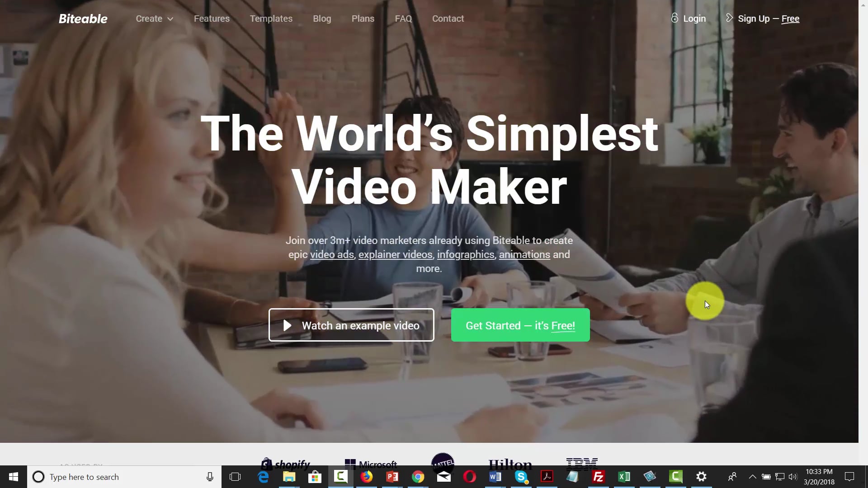This screenshot has width=868, height=488.
Task: Open the explainer videos link
Action: pos(395,254)
